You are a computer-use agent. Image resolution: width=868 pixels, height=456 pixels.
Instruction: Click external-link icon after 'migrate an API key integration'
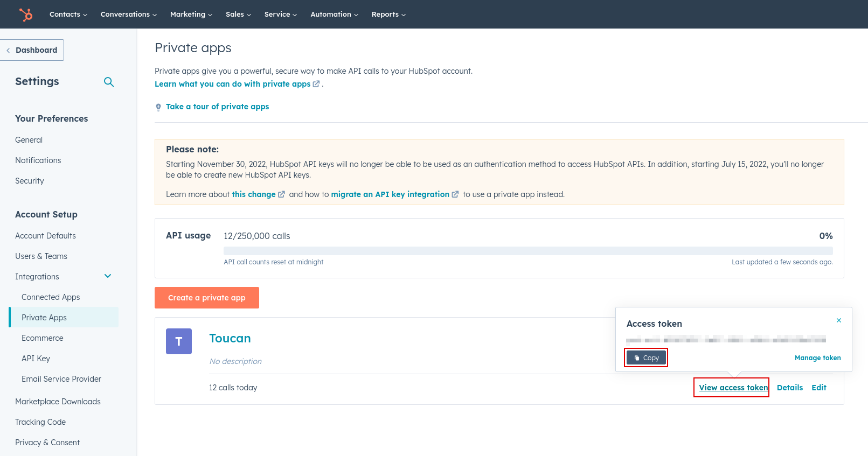tap(455, 194)
